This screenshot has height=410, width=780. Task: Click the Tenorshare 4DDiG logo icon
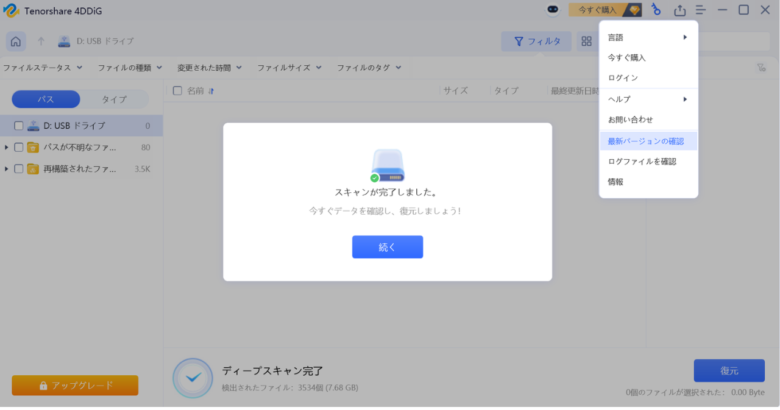[x=11, y=10]
